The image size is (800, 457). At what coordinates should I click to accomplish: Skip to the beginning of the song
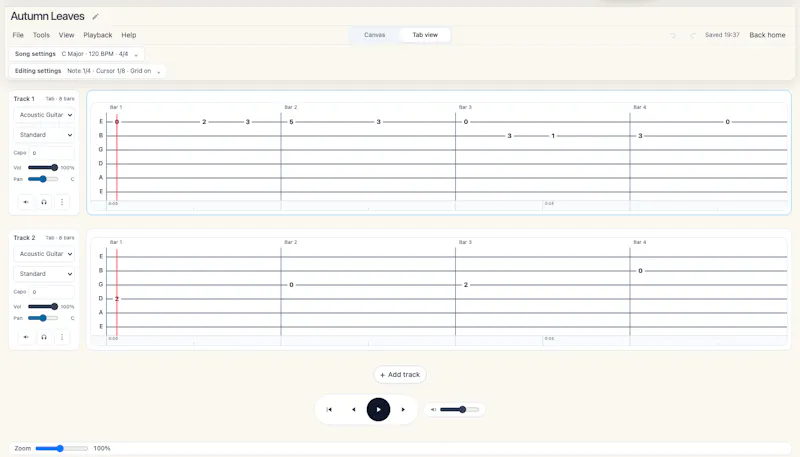pos(329,410)
